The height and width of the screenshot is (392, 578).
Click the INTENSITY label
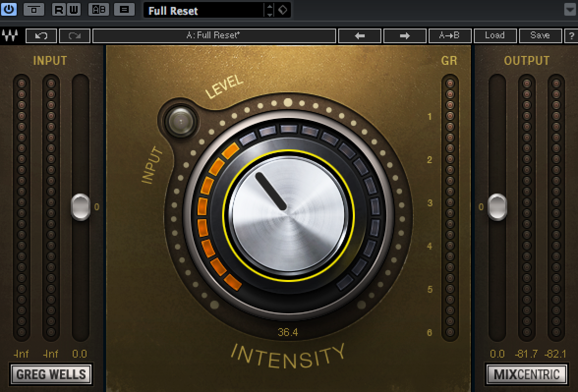(288, 357)
